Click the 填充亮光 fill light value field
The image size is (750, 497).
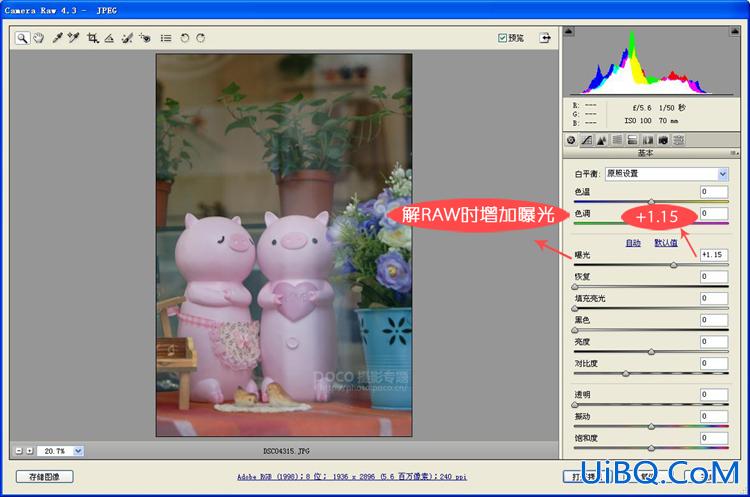coord(714,298)
